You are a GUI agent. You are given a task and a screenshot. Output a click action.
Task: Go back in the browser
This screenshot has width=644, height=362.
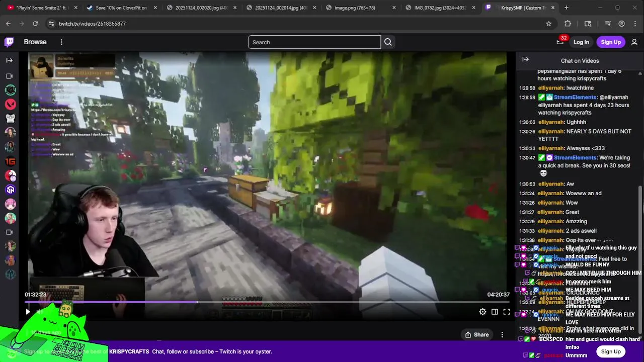8,24
